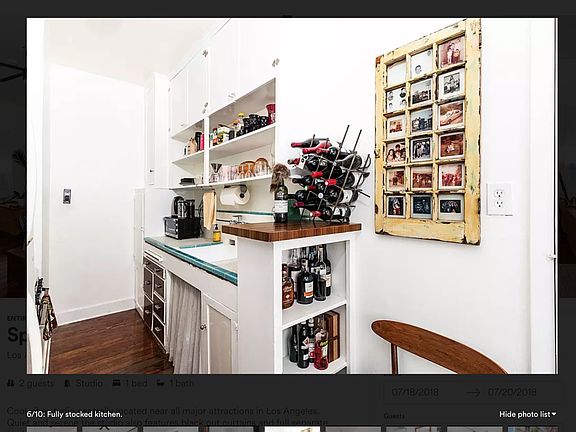Click the caption '6/10: Fully stocked kitchen.'

[x=74, y=414]
